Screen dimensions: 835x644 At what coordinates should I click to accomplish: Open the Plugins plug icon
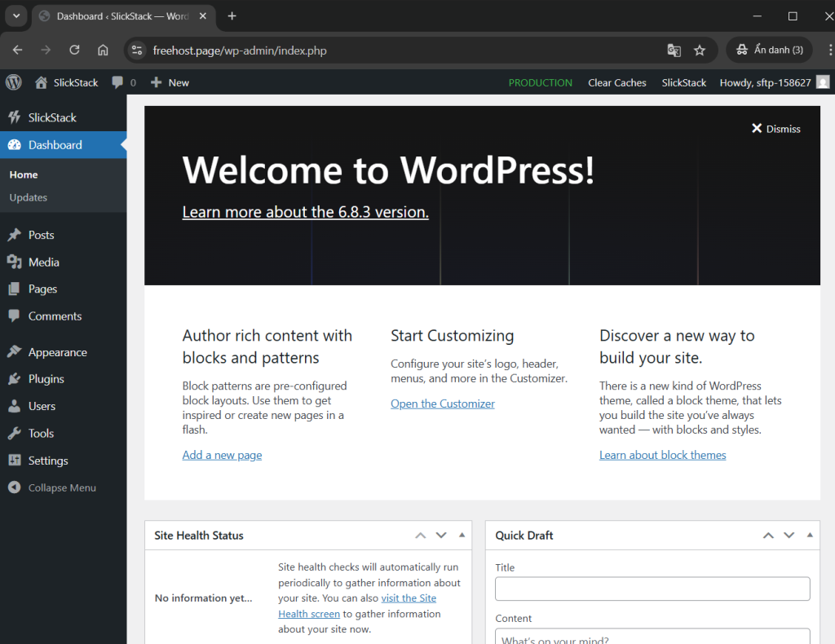tap(15, 378)
